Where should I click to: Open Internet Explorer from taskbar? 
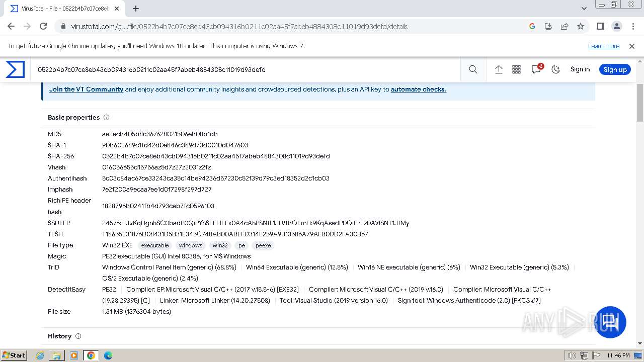pos(40,355)
